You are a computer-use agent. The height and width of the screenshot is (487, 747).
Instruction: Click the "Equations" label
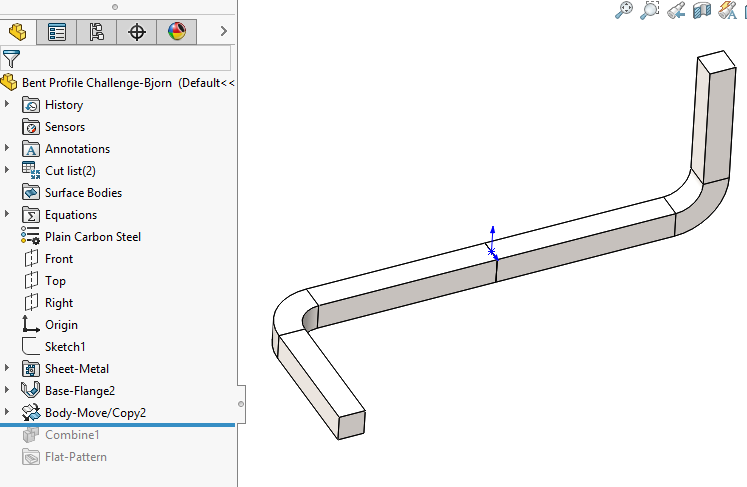pos(71,215)
